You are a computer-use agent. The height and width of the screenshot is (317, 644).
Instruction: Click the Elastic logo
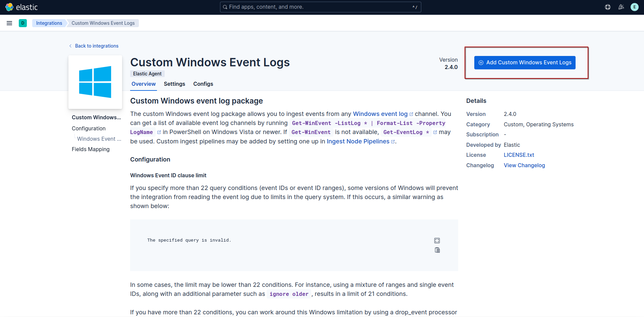click(x=21, y=7)
